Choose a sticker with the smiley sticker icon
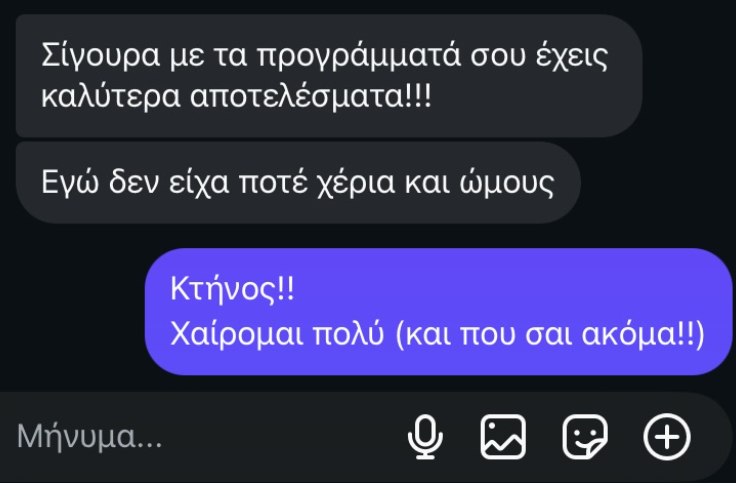 585,437
